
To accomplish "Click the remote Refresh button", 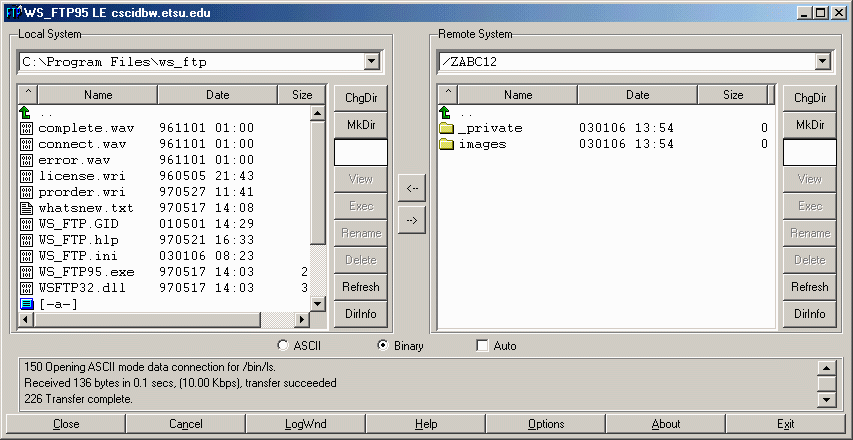I will 810,287.
